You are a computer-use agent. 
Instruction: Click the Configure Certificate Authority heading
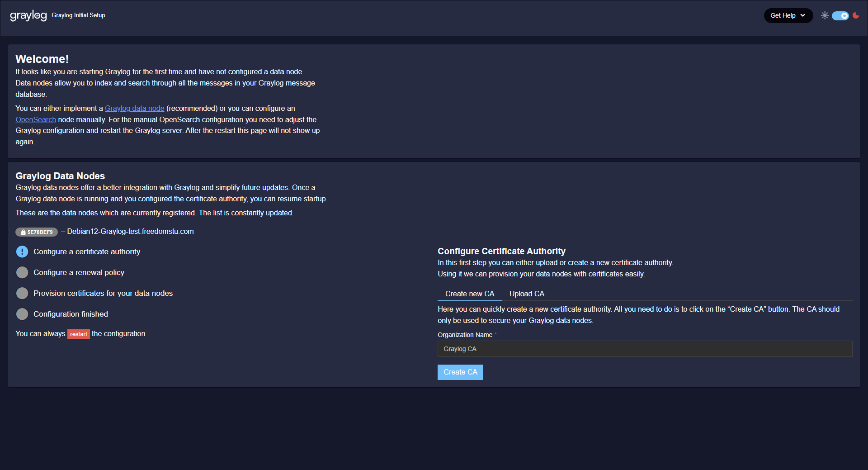(501, 252)
